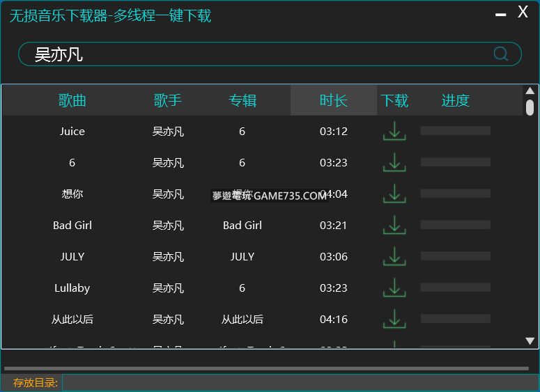
Task: Download the song 从此以后
Action: 394,319
